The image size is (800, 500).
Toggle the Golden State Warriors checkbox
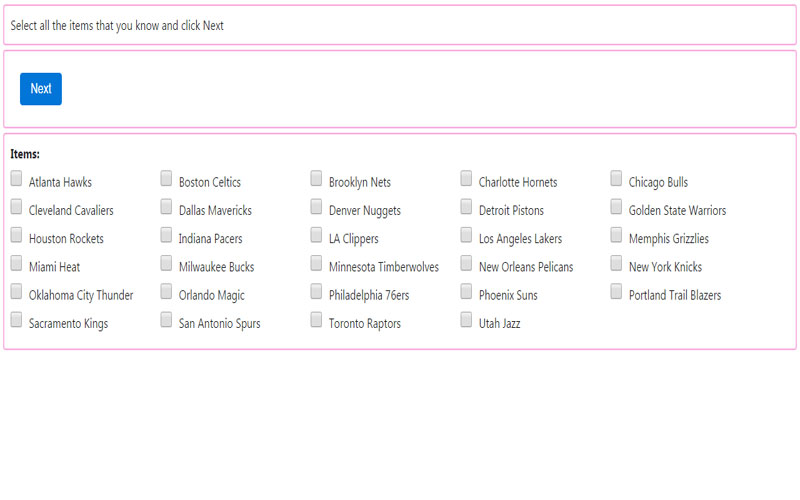616,207
